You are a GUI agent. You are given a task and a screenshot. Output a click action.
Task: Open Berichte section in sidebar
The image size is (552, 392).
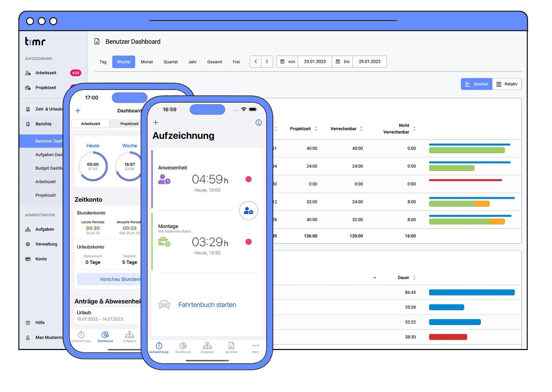pos(43,124)
